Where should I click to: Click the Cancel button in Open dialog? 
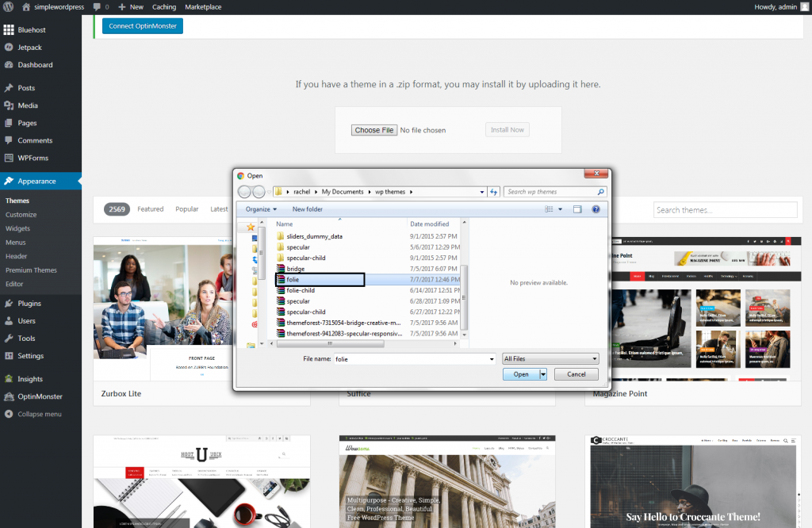(x=576, y=374)
